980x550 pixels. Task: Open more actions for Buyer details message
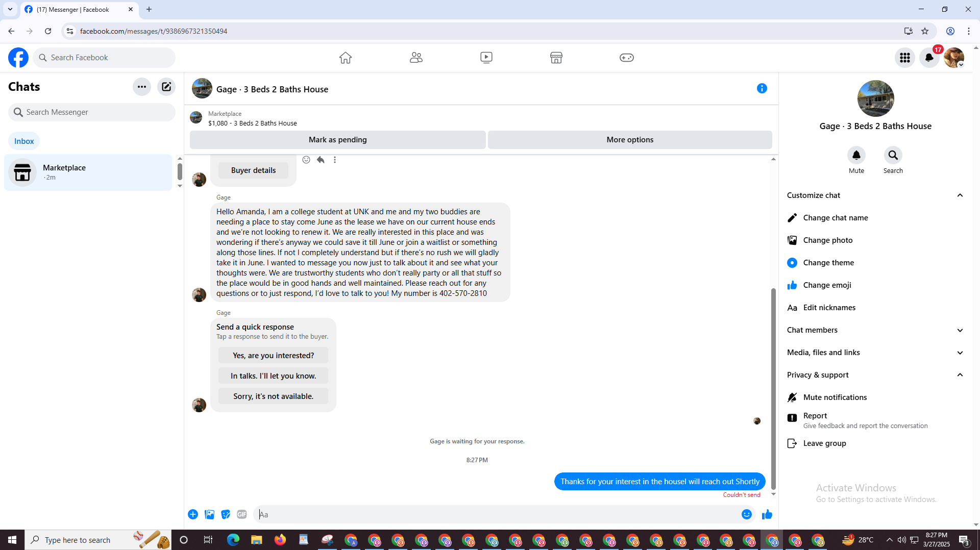tap(335, 160)
